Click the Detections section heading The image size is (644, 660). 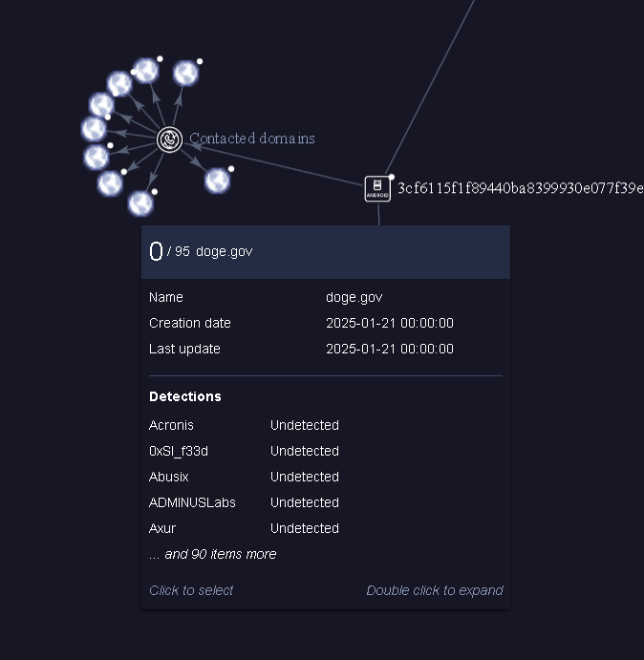[x=185, y=396]
